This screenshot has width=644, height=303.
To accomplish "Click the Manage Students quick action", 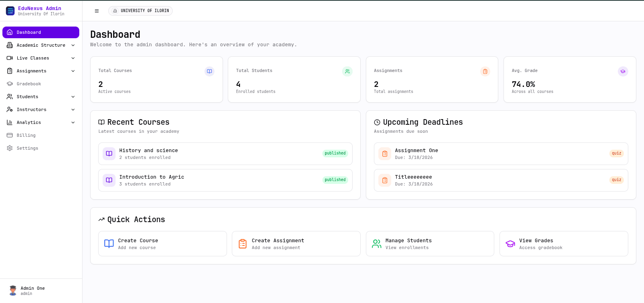I will [430, 244].
